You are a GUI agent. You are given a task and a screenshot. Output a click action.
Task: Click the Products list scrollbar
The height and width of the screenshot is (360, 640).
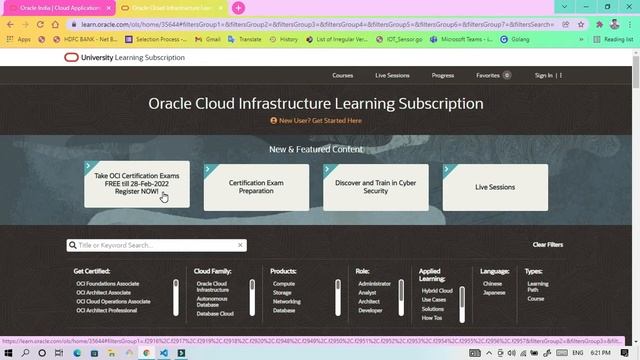pos(338,298)
